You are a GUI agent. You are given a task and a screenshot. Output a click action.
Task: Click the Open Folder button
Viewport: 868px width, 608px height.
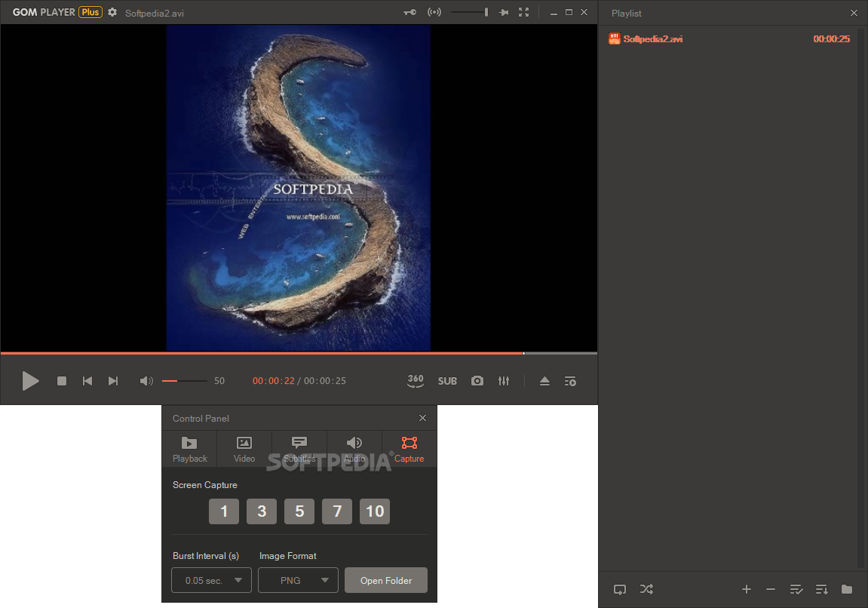point(386,580)
